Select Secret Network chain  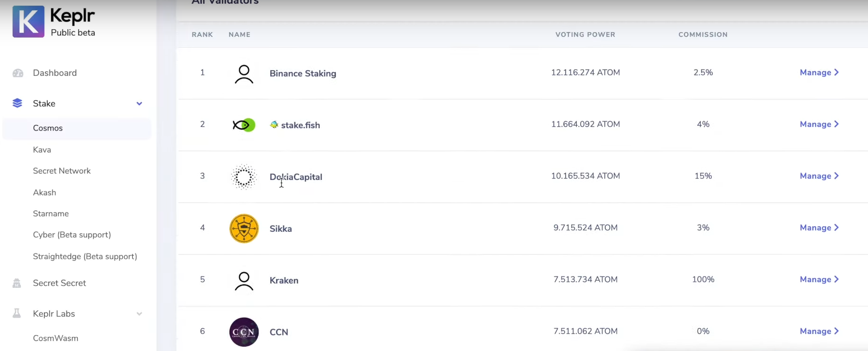(x=62, y=171)
